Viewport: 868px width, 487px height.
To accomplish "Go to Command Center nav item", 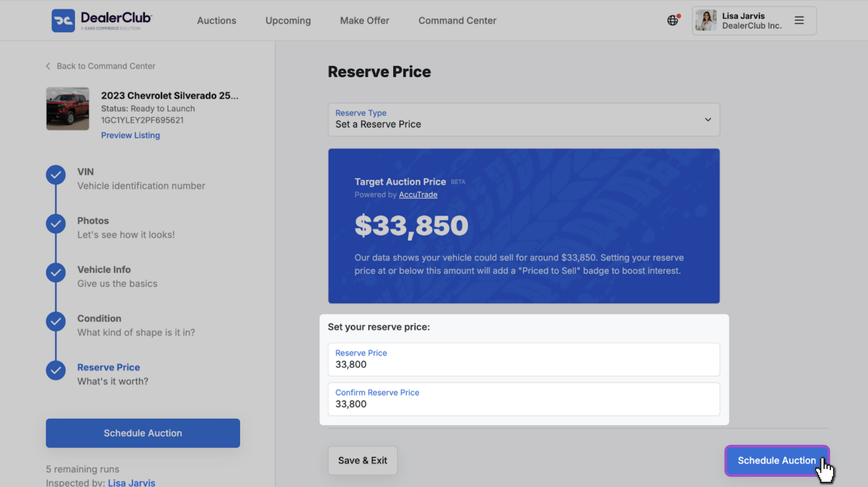I will [457, 20].
